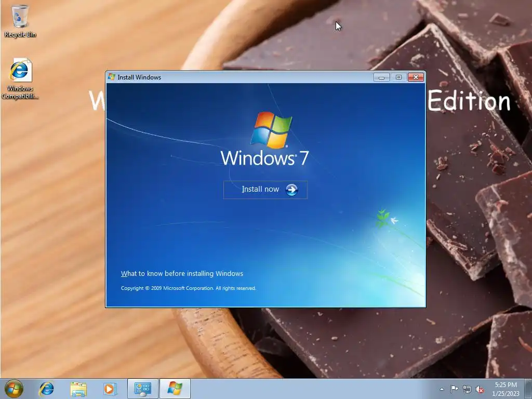532x399 pixels.
Task: Select the Install Windows taskbar button
Action: click(x=175, y=389)
